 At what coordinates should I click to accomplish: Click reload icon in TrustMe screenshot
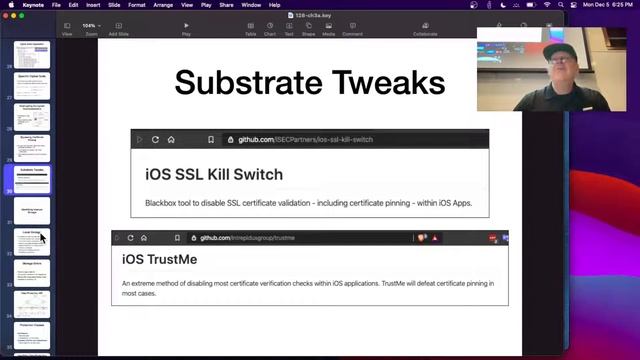pyautogui.click(x=130, y=238)
